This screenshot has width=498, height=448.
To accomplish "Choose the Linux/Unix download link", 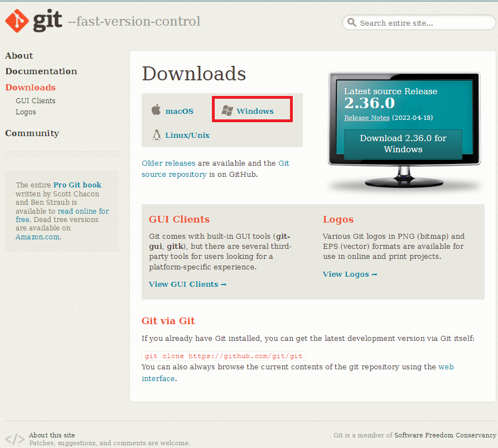I will tap(187, 136).
